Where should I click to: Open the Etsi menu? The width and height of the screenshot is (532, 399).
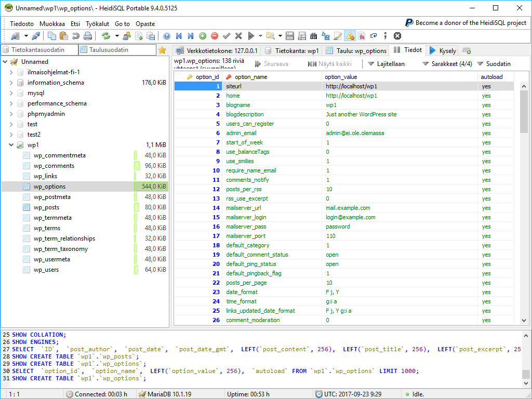click(75, 24)
